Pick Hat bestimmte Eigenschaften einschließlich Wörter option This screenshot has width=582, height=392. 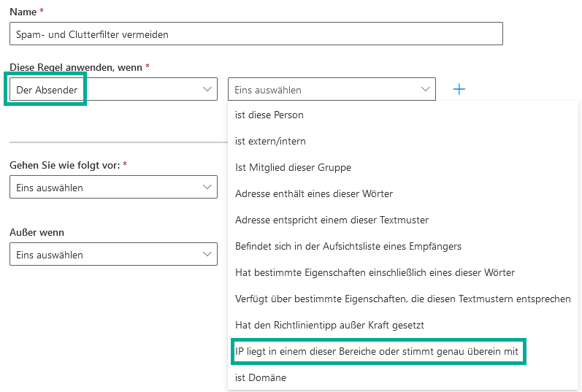375,272
